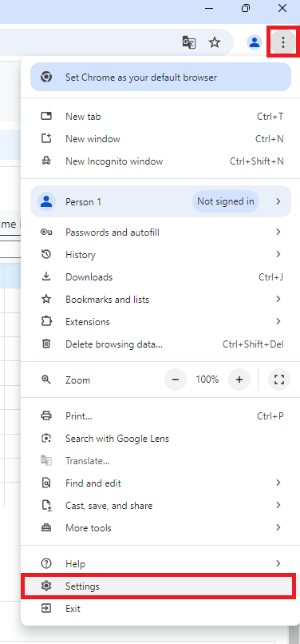
Task: Click the Downloads arrow icon
Action: [46, 276]
